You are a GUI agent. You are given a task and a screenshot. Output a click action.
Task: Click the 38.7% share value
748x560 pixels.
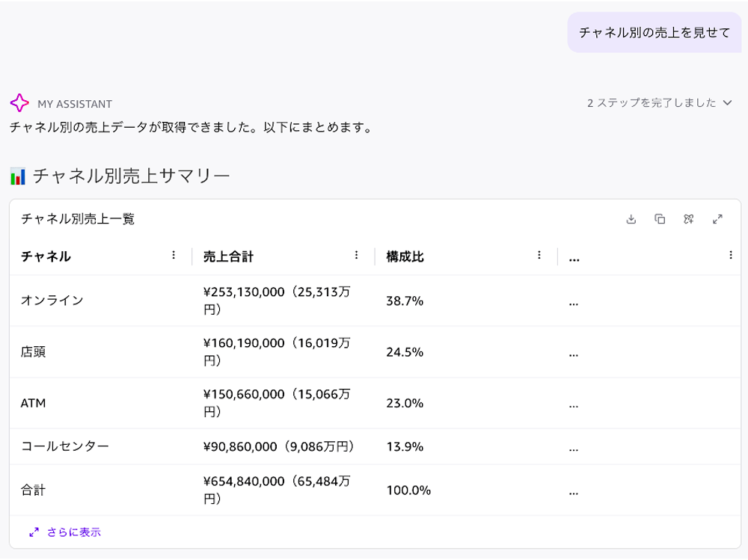[x=405, y=301]
